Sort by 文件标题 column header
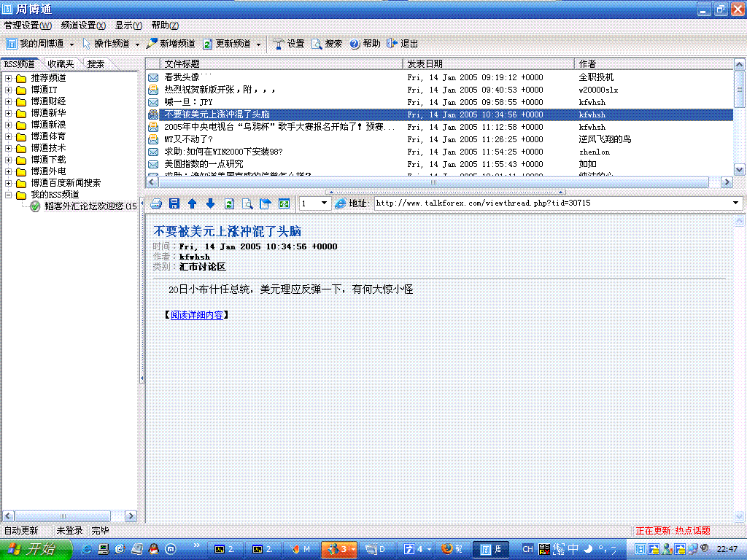Viewport: 747px width, 560px height. 281,64
